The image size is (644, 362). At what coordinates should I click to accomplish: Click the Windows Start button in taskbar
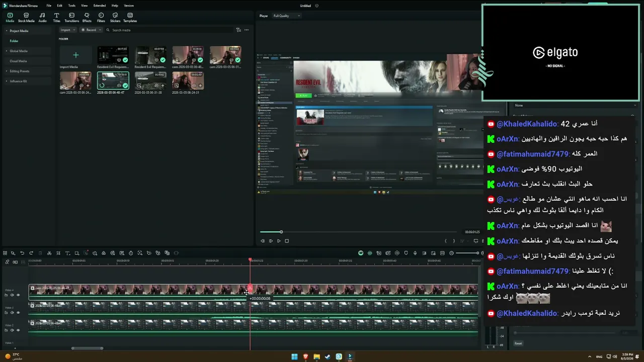295,356
